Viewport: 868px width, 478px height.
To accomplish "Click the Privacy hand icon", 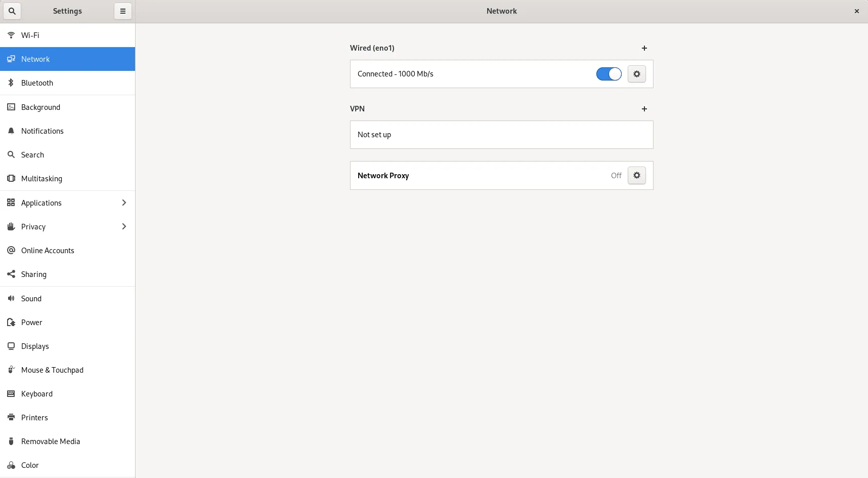I will [x=11, y=227].
